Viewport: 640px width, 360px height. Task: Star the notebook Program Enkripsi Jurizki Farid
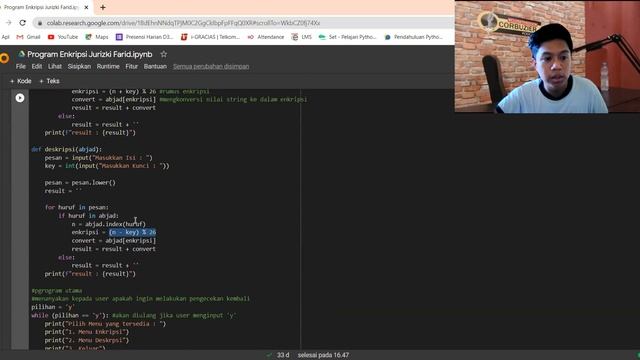pos(164,54)
